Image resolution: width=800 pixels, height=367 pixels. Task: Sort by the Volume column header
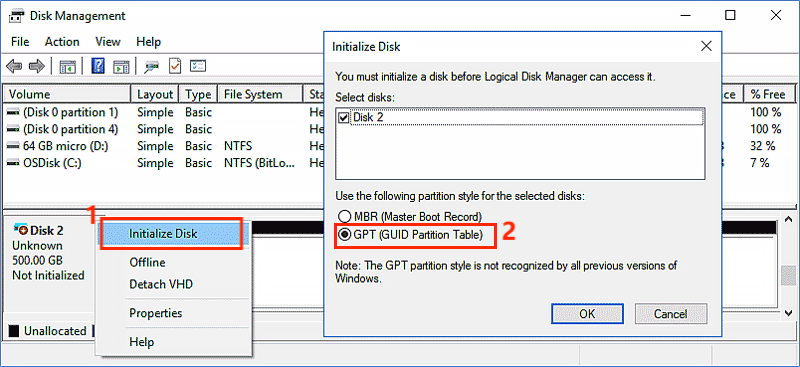coord(67,94)
